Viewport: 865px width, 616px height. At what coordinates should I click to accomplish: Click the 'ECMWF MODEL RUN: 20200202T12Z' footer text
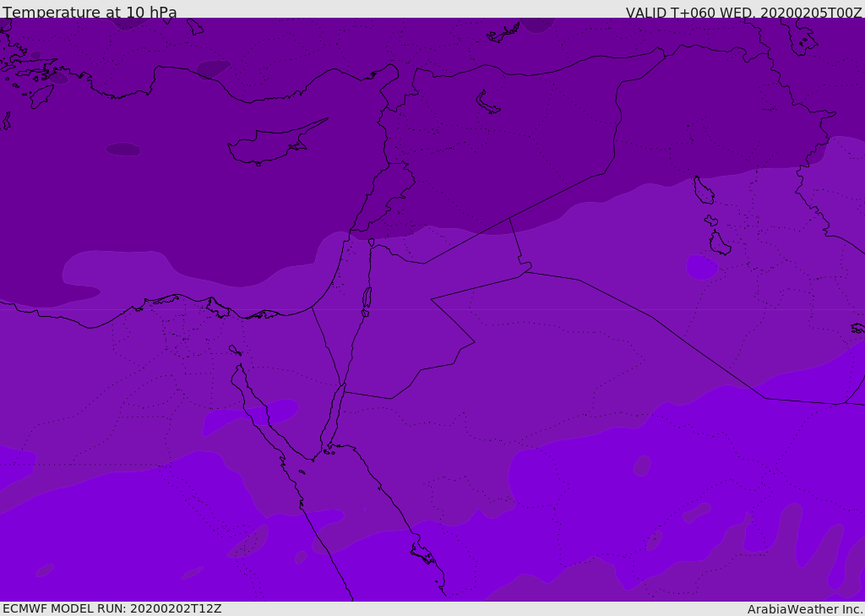112,608
